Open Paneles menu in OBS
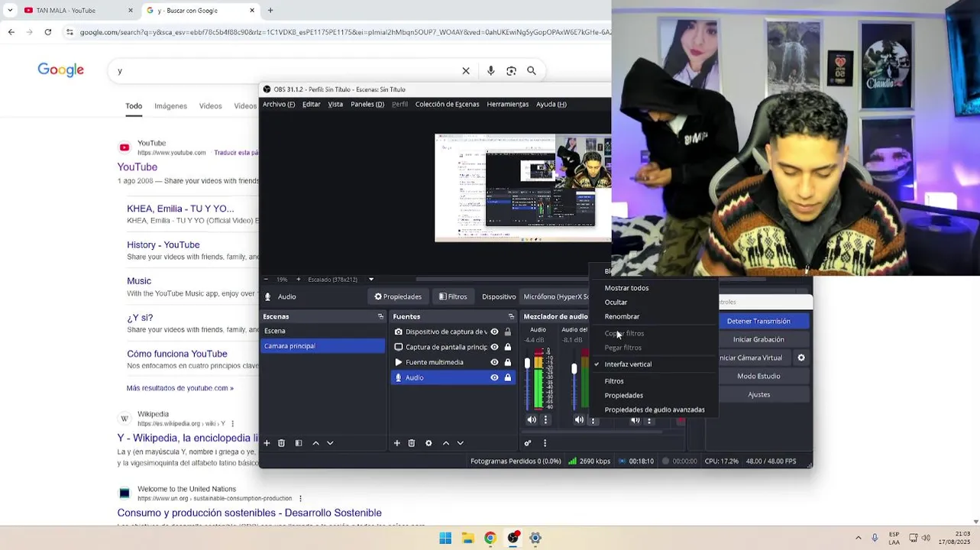 point(367,104)
